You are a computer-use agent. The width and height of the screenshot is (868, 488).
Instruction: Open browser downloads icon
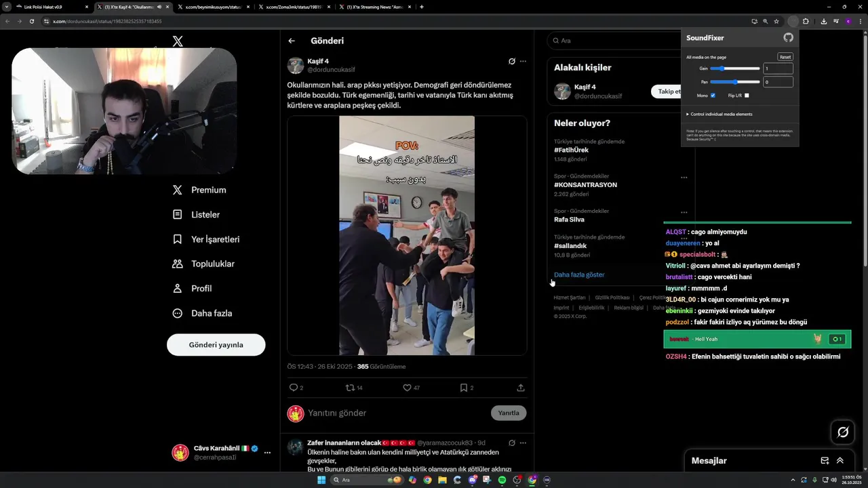tap(823, 21)
